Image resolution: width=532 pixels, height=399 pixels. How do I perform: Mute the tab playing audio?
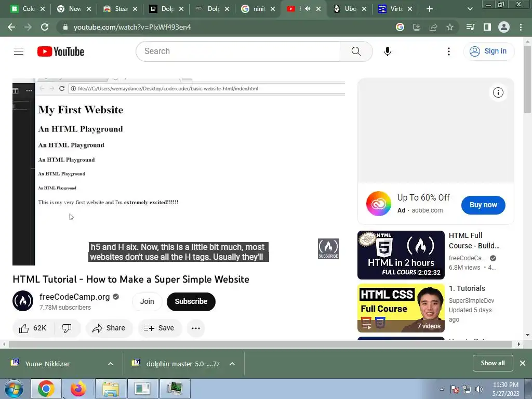point(308,9)
